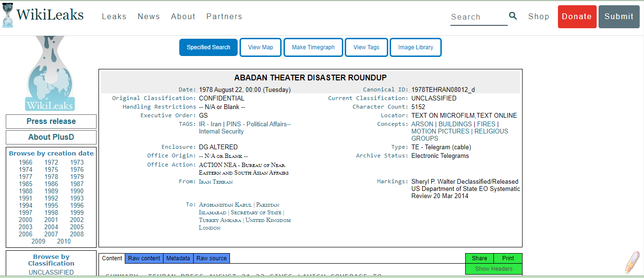The height and width of the screenshot is (278, 644).
Task: Switch to the Raw content tab
Action: pos(144,258)
